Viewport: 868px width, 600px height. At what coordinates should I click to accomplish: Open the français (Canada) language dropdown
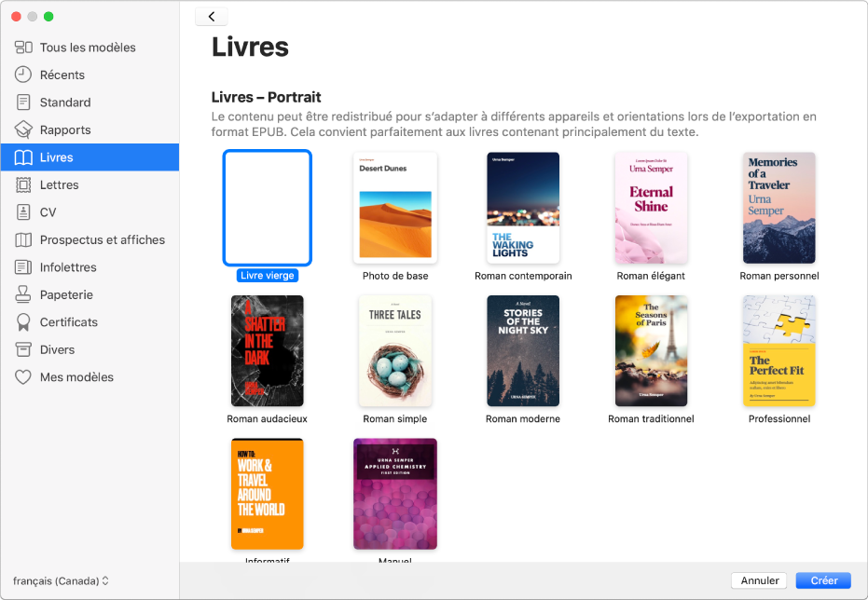coord(61,581)
